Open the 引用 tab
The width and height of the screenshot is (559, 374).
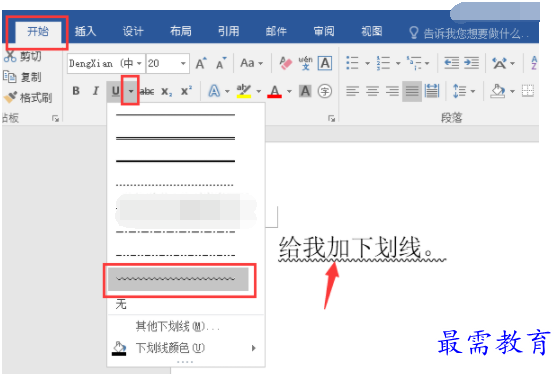coord(229,31)
